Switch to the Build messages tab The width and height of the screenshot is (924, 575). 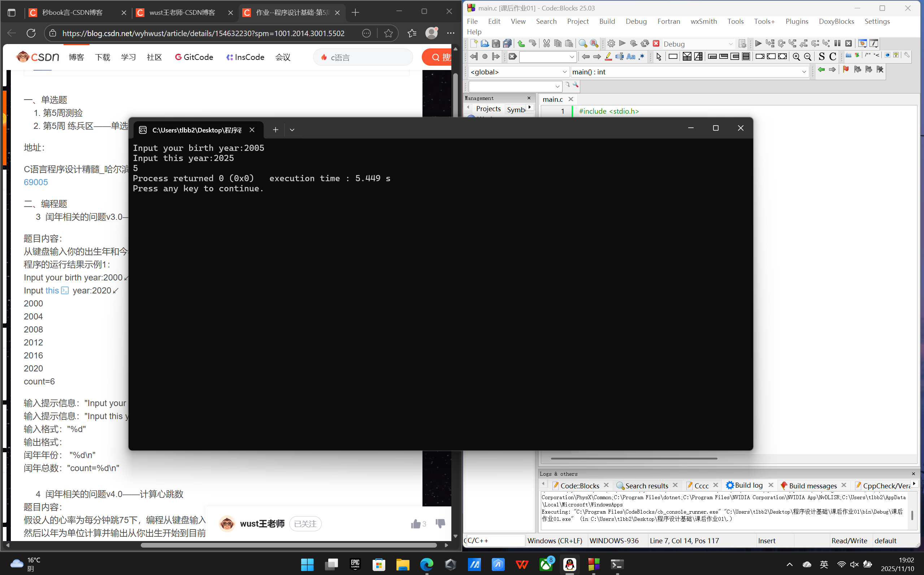click(x=812, y=485)
